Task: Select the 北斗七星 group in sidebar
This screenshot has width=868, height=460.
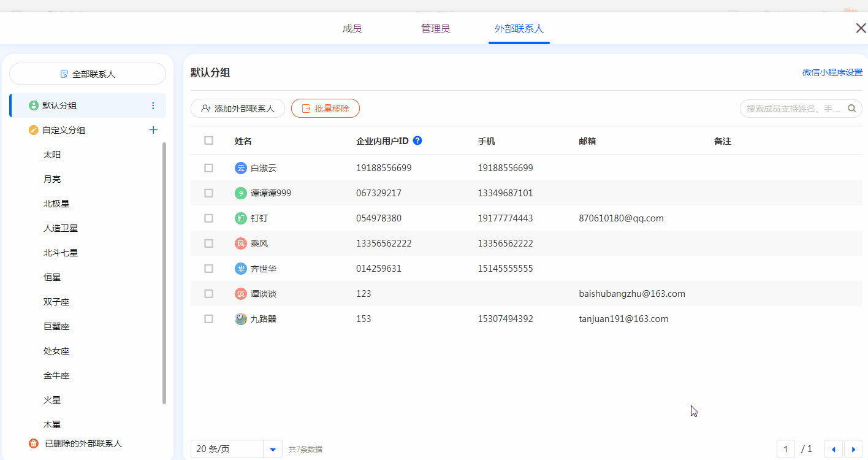Action: (61, 253)
